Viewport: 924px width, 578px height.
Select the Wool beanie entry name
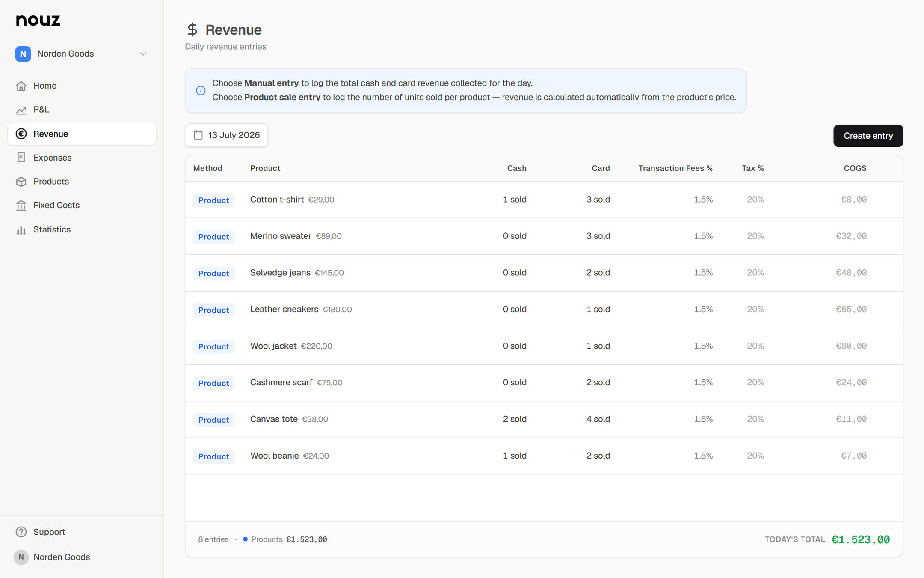click(274, 456)
